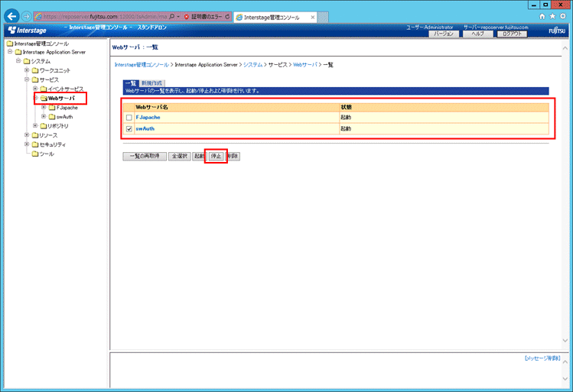Open the address bar dropdown arrow
Image resolution: width=573 pixels, height=392 pixels.
[178, 17]
